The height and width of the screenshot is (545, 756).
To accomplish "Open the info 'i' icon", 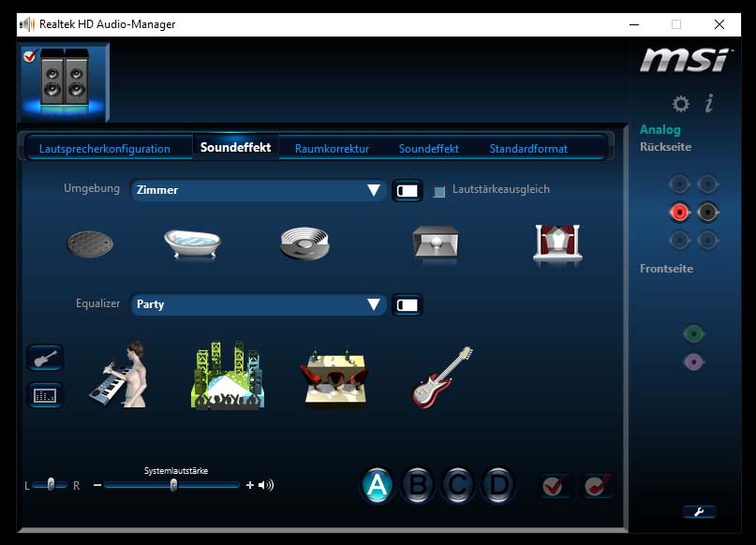I will 709,103.
